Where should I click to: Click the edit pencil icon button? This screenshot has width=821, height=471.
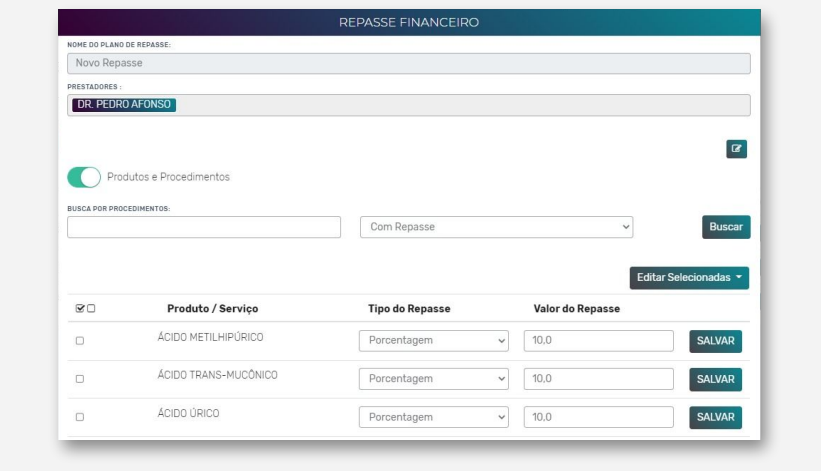click(x=736, y=149)
